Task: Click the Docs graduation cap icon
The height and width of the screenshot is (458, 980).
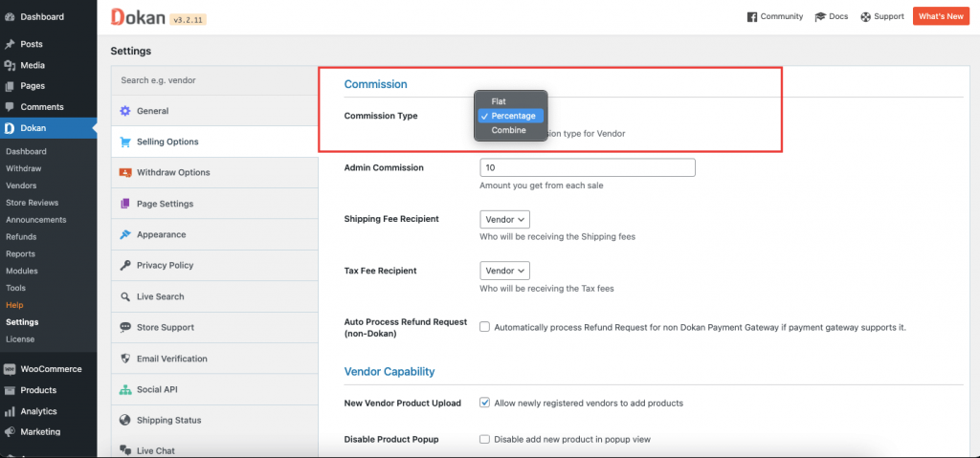Action: [x=820, y=17]
